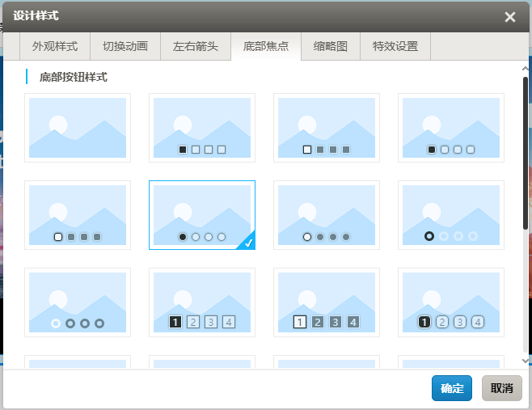Open the 缩略图 tab

331,47
